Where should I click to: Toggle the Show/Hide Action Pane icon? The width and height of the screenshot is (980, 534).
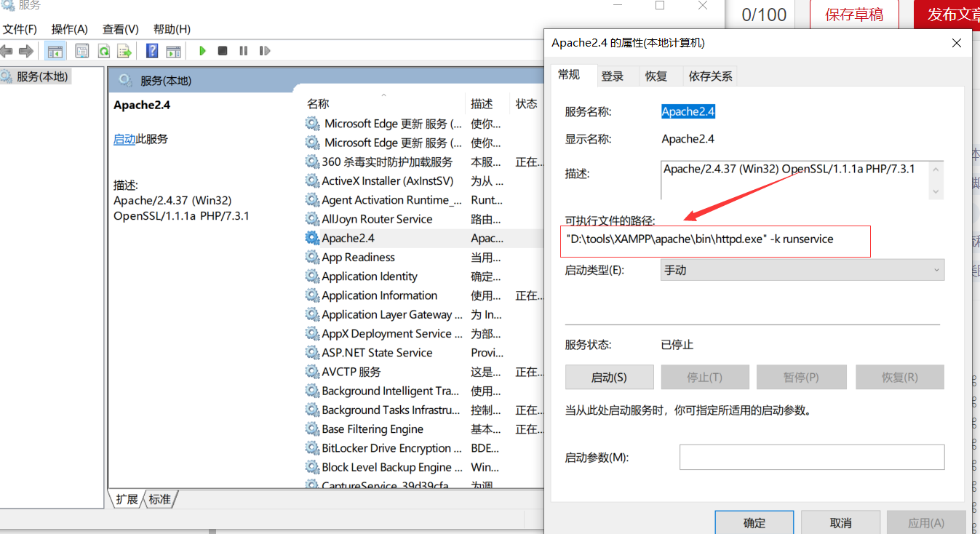pos(173,51)
